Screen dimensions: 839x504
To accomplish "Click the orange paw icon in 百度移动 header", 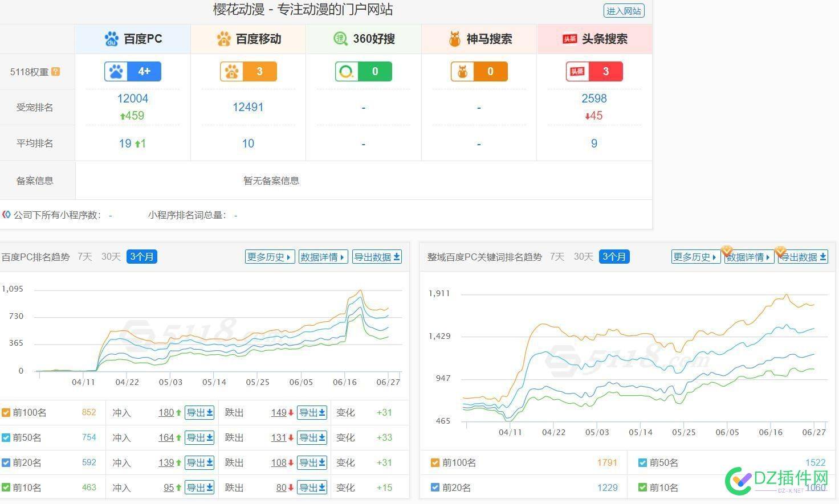I will pyautogui.click(x=223, y=39).
